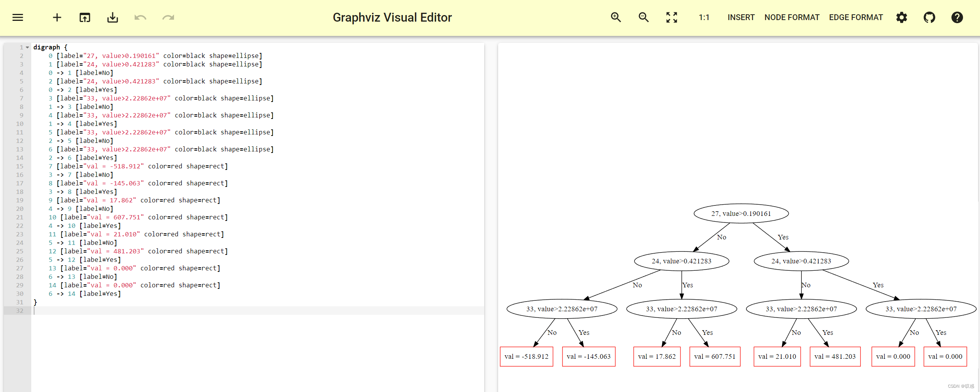Screen dimensions: 980x392
Task: Click code line '0 -> 2 [label=Yes]'
Action: (x=83, y=90)
